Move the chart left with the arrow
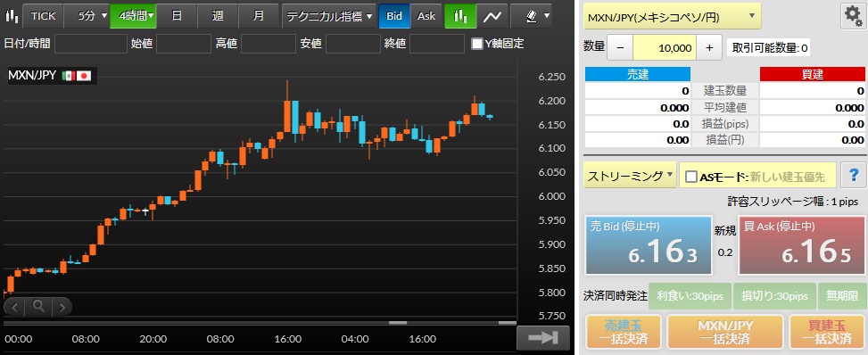The width and height of the screenshot is (868, 355). pos(15,306)
